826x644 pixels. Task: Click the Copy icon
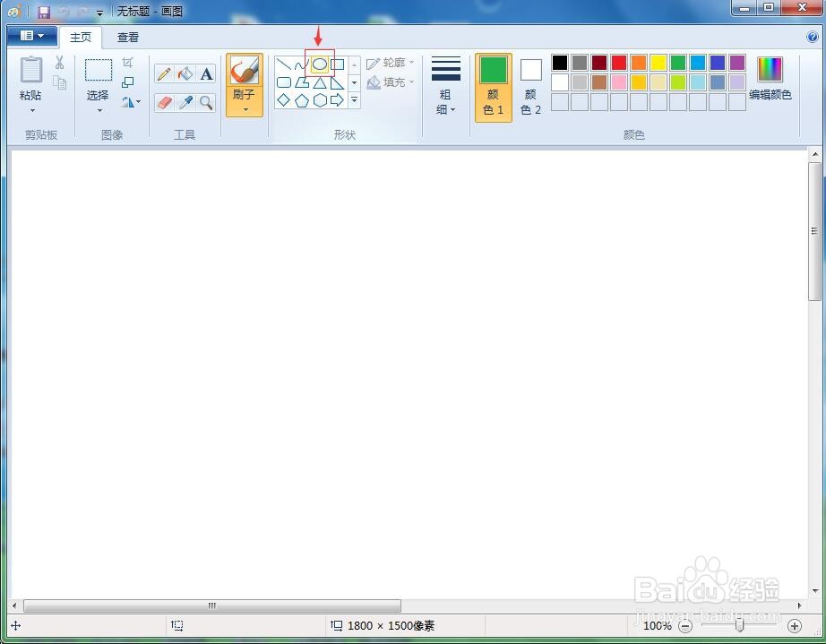pyautogui.click(x=59, y=82)
